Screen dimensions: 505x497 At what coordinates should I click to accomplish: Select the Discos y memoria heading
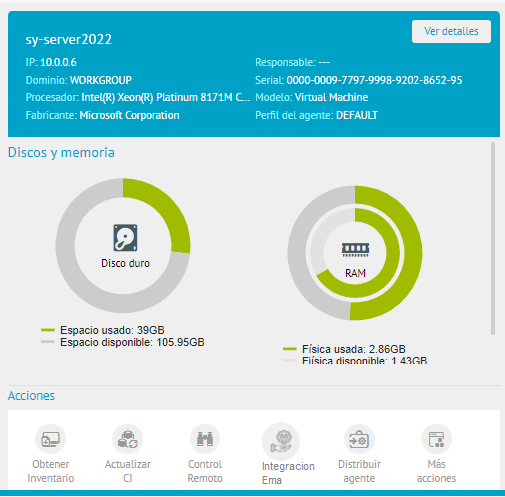(x=61, y=152)
